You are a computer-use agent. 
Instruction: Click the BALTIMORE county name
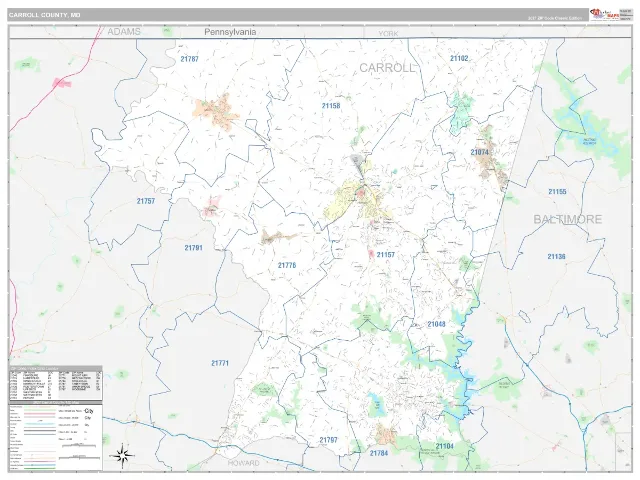click(567, 220)
